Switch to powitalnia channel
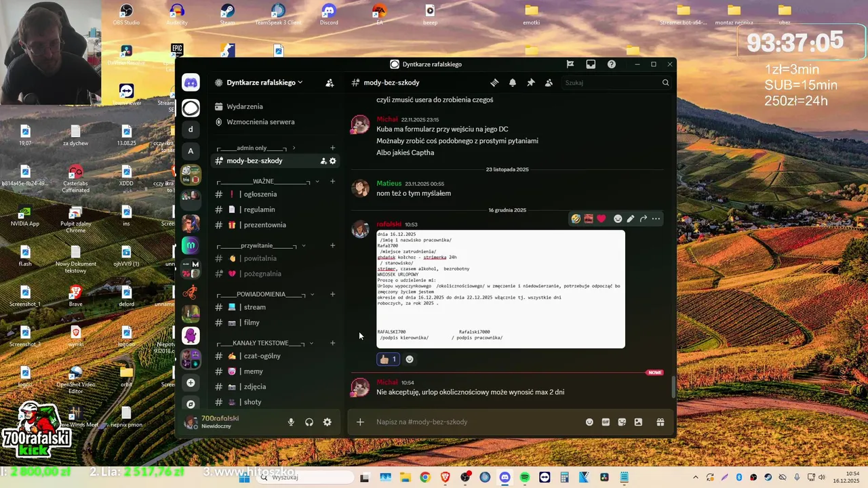 [x=275, y=259]
